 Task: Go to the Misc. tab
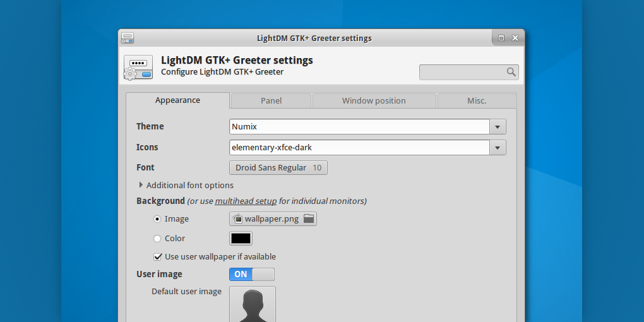[477, 101]
